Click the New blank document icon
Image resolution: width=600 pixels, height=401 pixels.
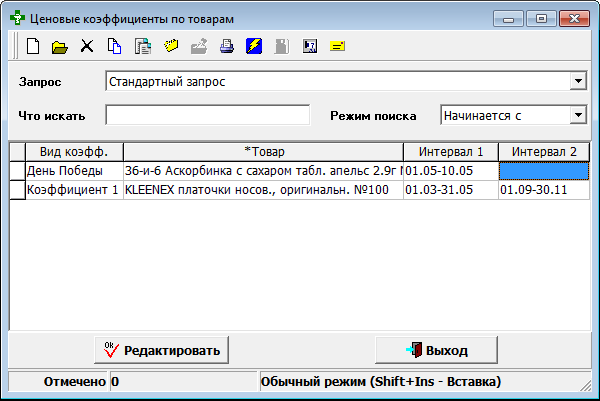click(33, 46)
